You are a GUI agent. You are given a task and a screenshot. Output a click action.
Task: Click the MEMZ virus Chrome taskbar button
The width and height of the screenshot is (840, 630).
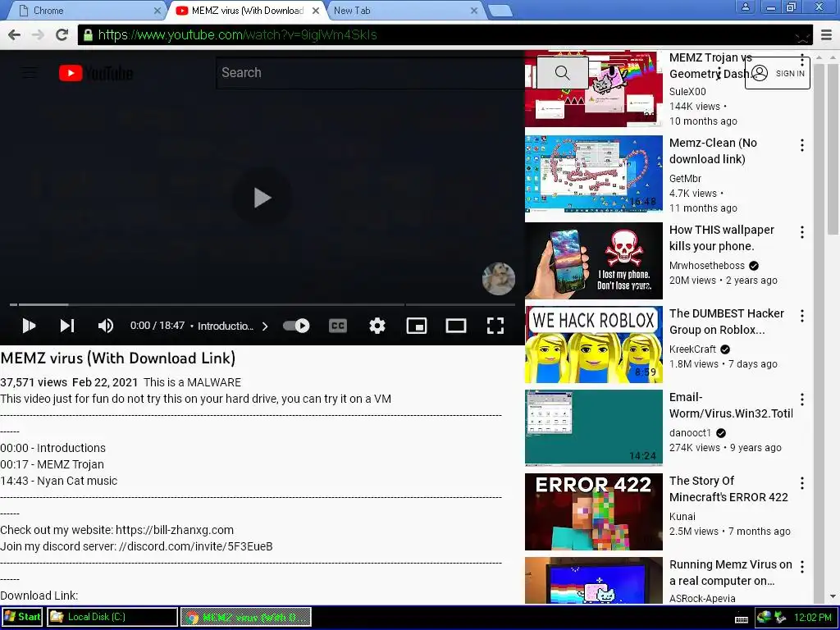click(246, 617)
